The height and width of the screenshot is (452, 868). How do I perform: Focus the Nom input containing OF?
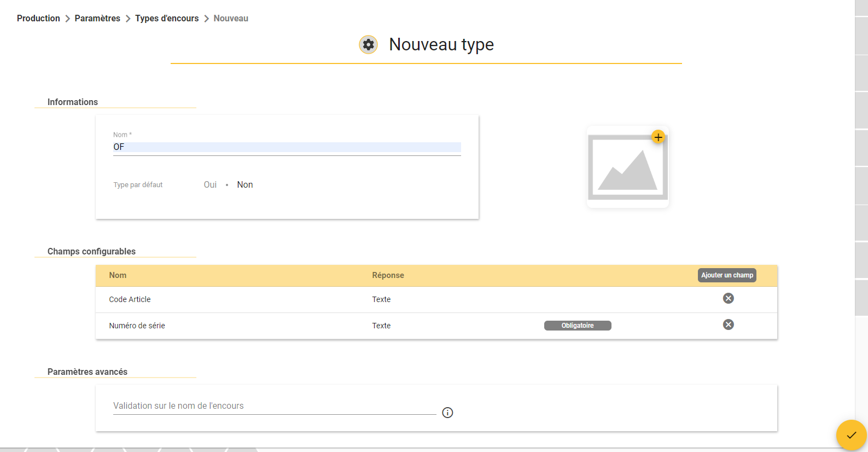(287, 147)
